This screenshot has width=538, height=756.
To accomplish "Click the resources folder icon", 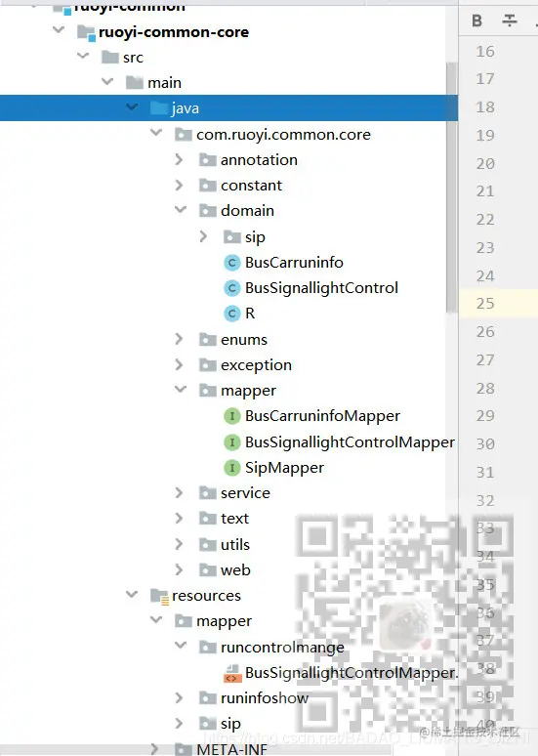I will click(159, 597).
